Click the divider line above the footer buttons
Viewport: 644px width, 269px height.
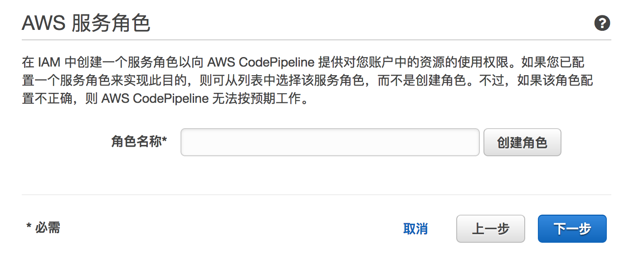pyautogui.click(x=316, y=195)
